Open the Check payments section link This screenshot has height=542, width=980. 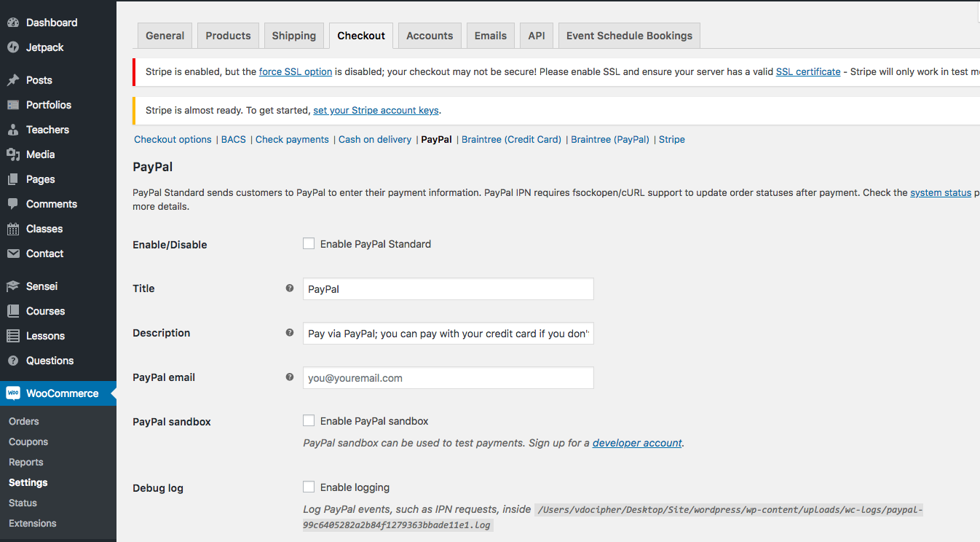(x=292, y=140)
